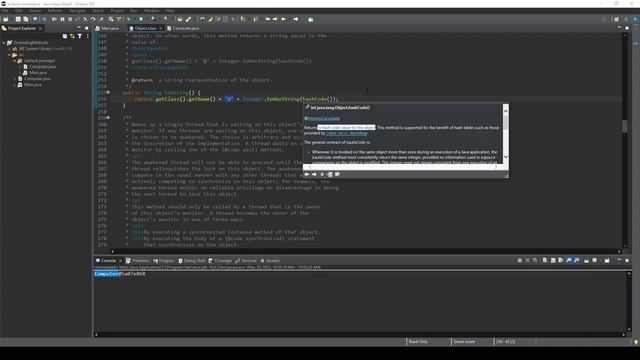Viewport: 640px width, 360px height.
Task: Toggle Show Console on standard error change
Action: [576, 260]
